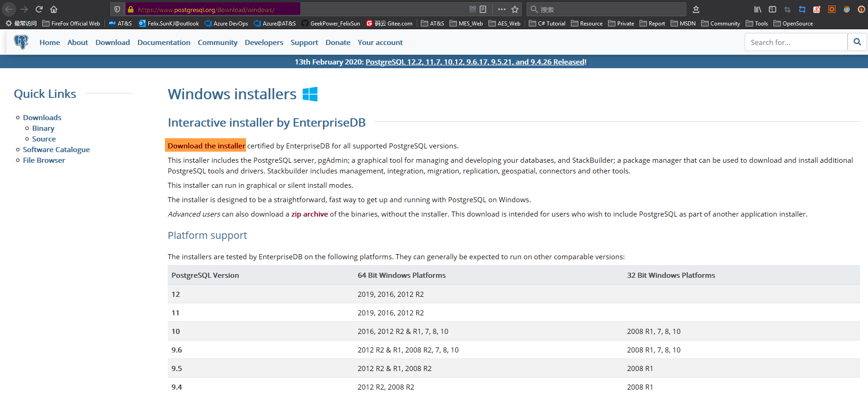Expand the MES_Web bookmark folder
The image size is (868, 397).
click(466, 23)
